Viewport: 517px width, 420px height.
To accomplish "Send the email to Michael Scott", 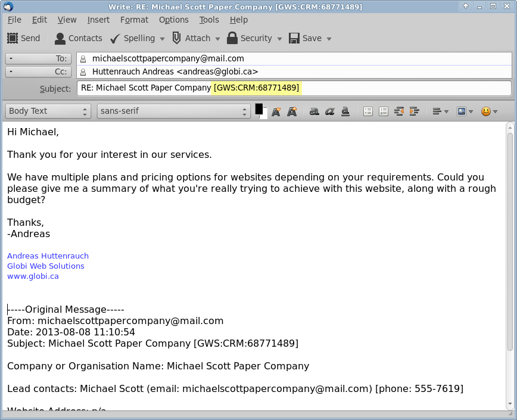I will pos(23,38).
